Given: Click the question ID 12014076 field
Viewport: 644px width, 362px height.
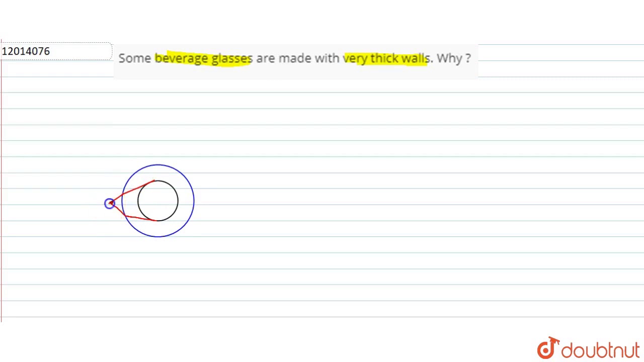Looking at the screenshot, I should pos(56,51).
